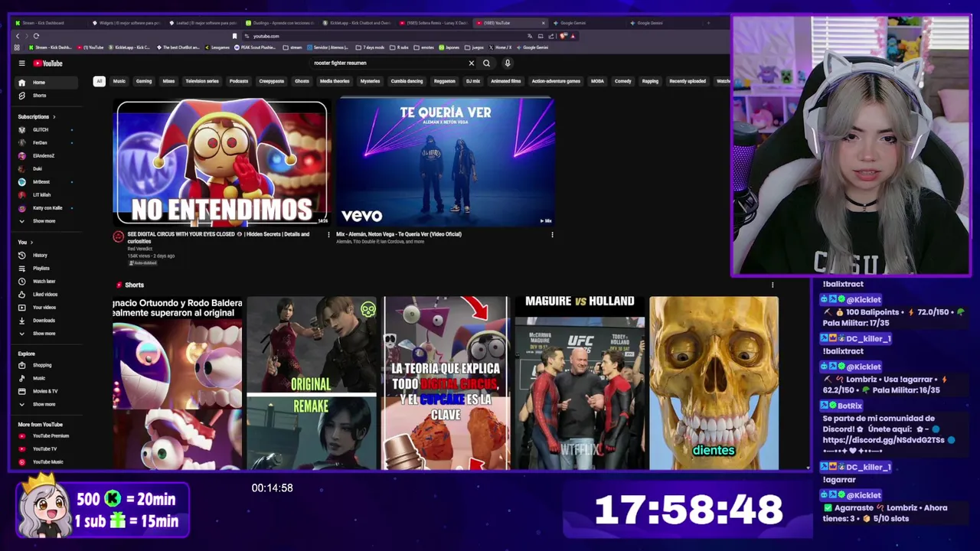
Task: Open the golden skull dientes short
Action: click(x=714, y=383)
